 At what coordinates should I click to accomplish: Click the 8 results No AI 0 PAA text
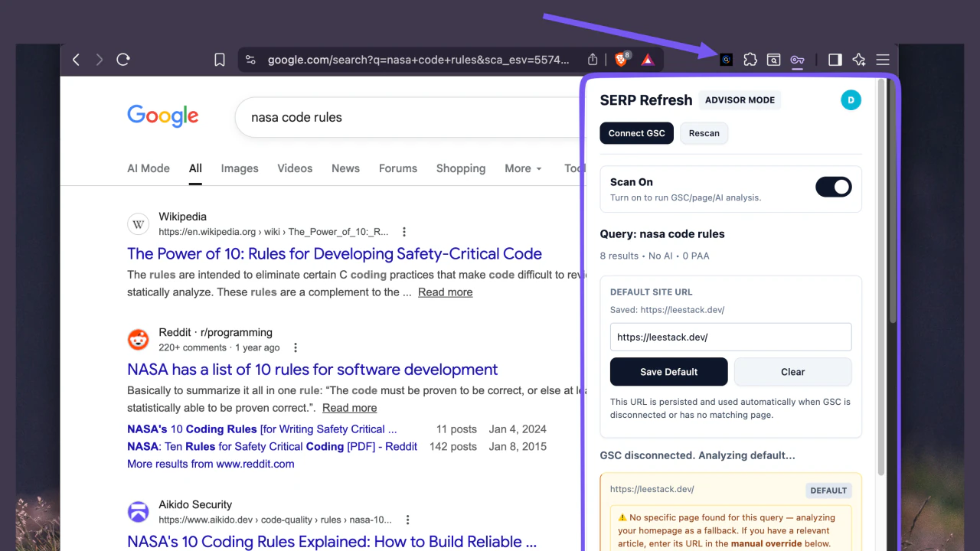(655, 256)
